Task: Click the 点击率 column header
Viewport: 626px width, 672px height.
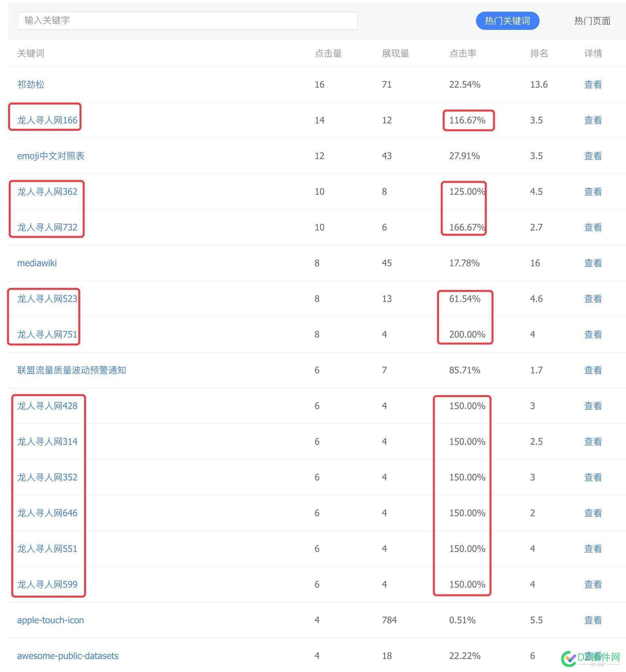Action: point(462,54)
